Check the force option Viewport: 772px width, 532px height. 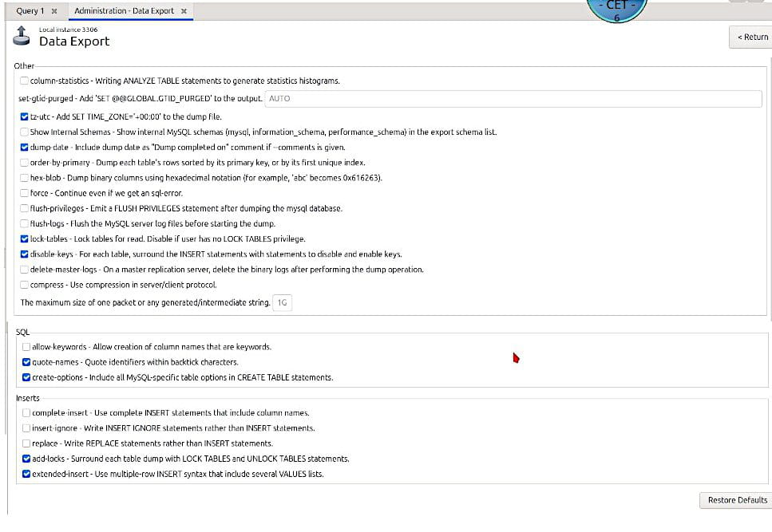24,193
